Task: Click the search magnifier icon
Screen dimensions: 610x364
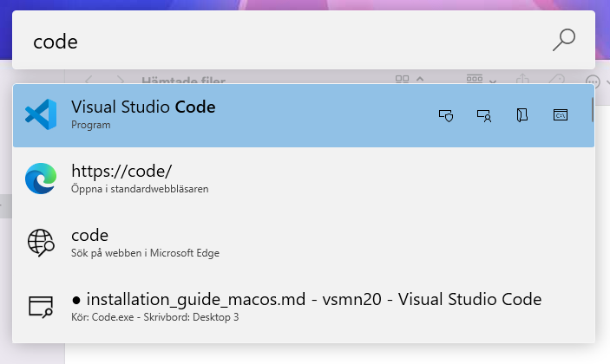Action: [564, 40]
